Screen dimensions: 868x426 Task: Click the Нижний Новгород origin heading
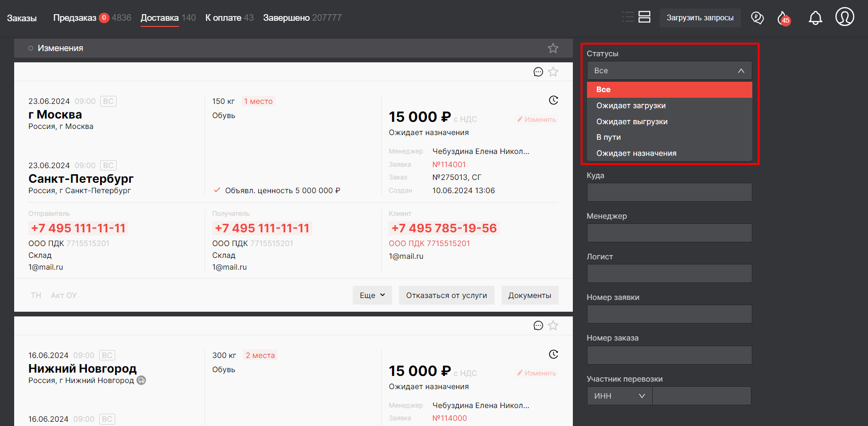coord(83,368)
